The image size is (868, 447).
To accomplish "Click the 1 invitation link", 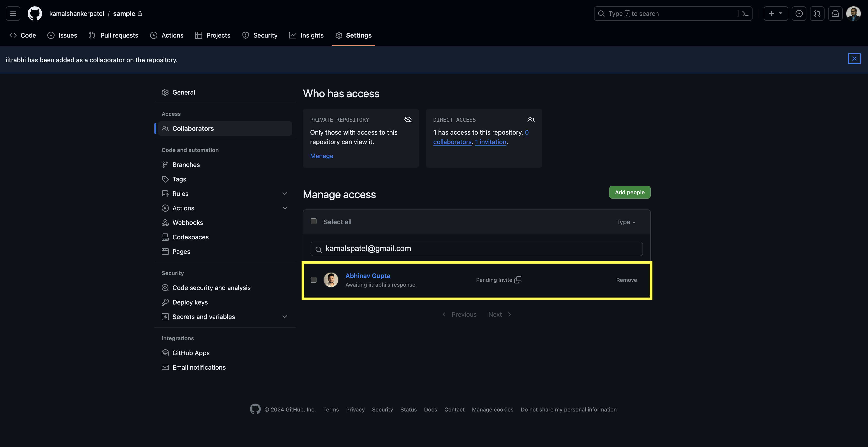I will tap(490, 142).
